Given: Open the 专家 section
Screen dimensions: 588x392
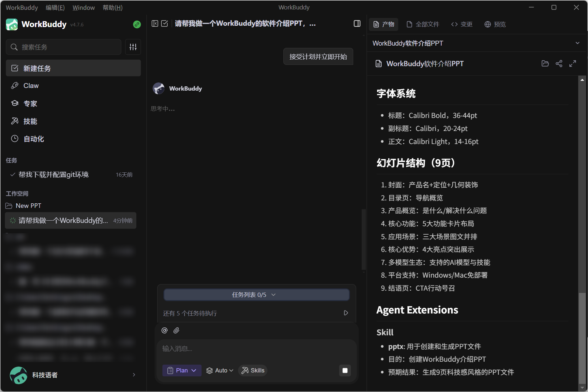Looking at the screenshot, I should pyautogui.click(x=73, y=103).
